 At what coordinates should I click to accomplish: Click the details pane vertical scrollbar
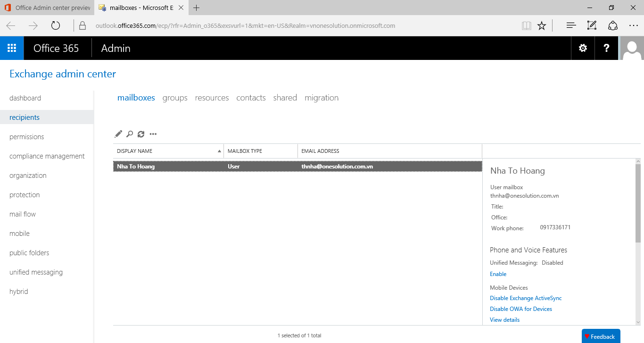pyautogui.click(x=638, y=203)
